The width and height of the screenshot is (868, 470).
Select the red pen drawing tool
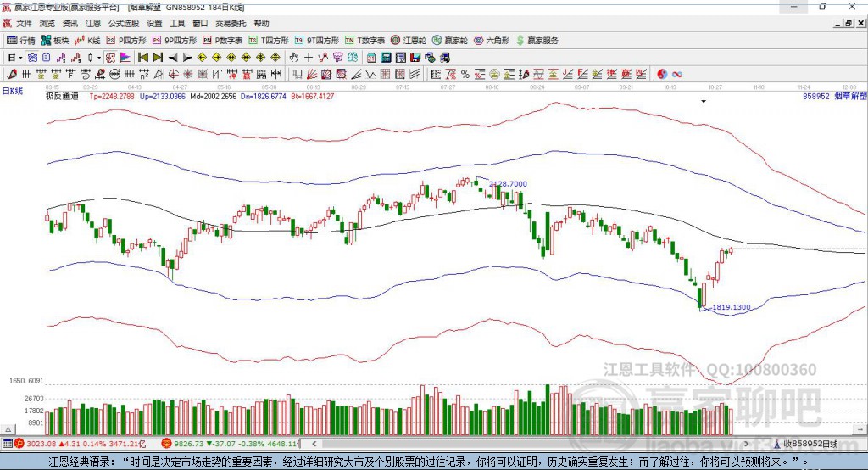click(12, 75)
